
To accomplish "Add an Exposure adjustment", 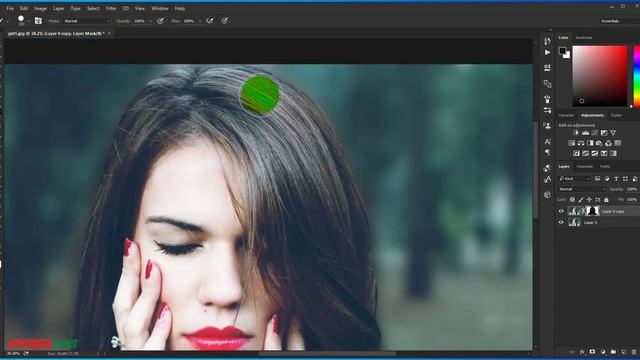I will point(604,133).
